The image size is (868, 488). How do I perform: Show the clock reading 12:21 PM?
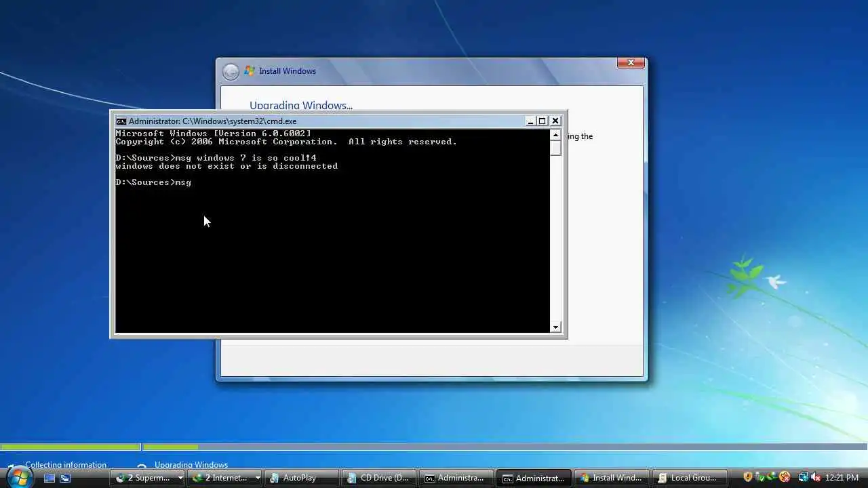[842, 478]
